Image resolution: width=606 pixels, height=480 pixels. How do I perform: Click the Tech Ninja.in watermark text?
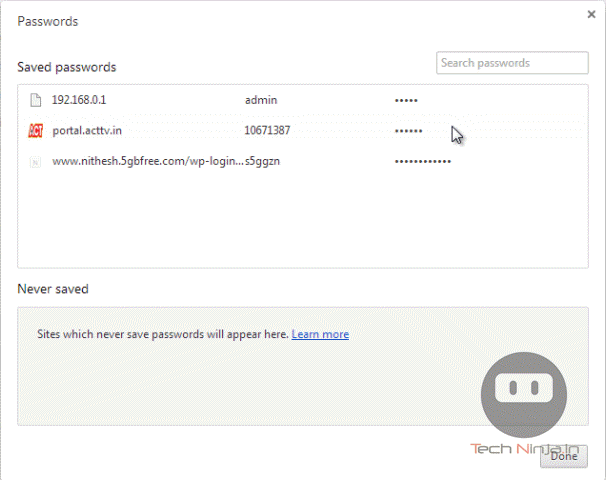click(524, 449)
